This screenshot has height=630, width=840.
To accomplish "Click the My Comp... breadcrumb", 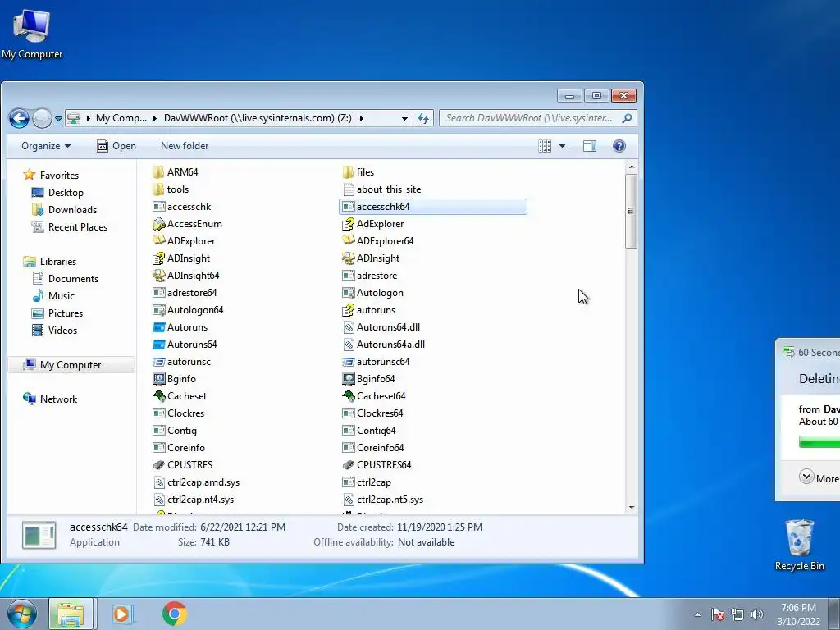I will click(121, 118).
